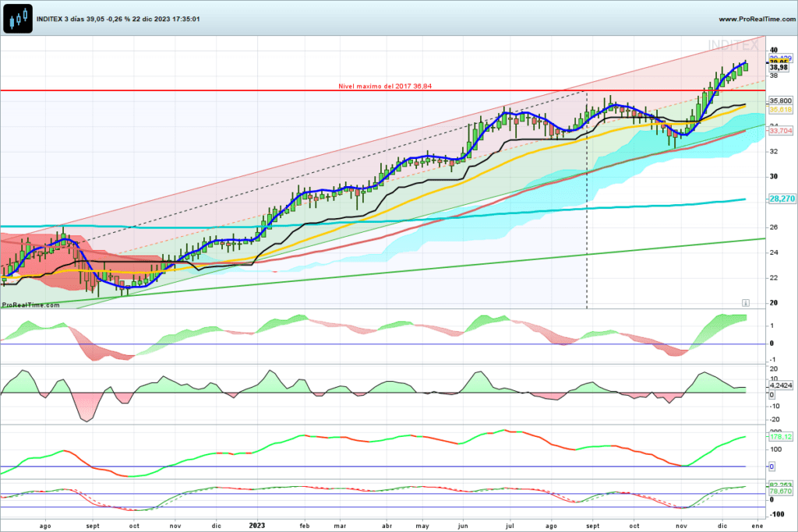Click the 'jul' month marker on time axis
The width and height of the screenshot is (798, 532).
(x=509, y=526)
